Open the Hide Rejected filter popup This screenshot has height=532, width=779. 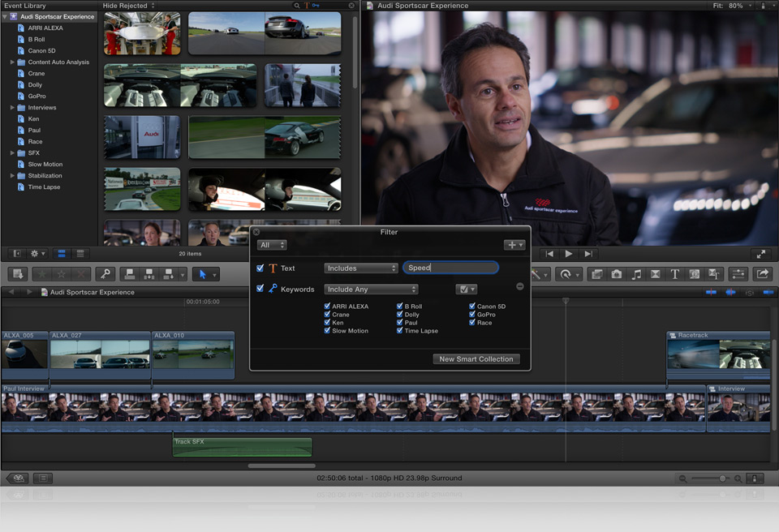[129, 6]
